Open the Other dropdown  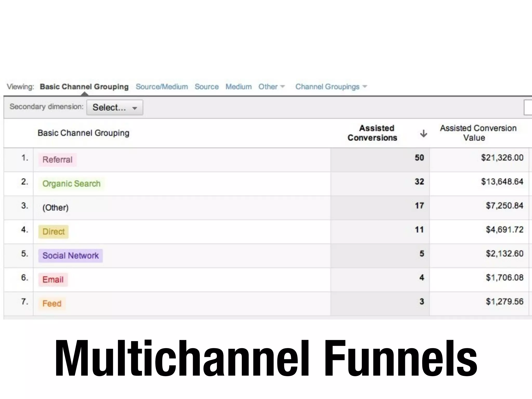(271, 87)
